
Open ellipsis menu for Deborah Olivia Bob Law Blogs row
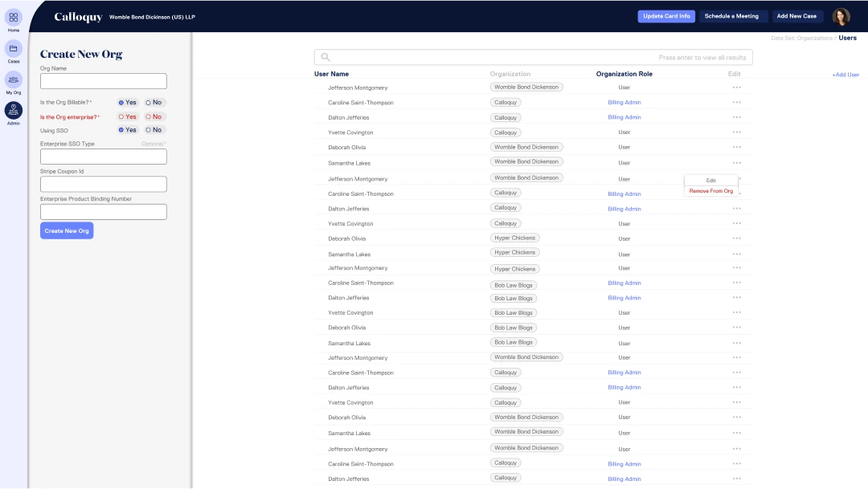click(736, 328)
